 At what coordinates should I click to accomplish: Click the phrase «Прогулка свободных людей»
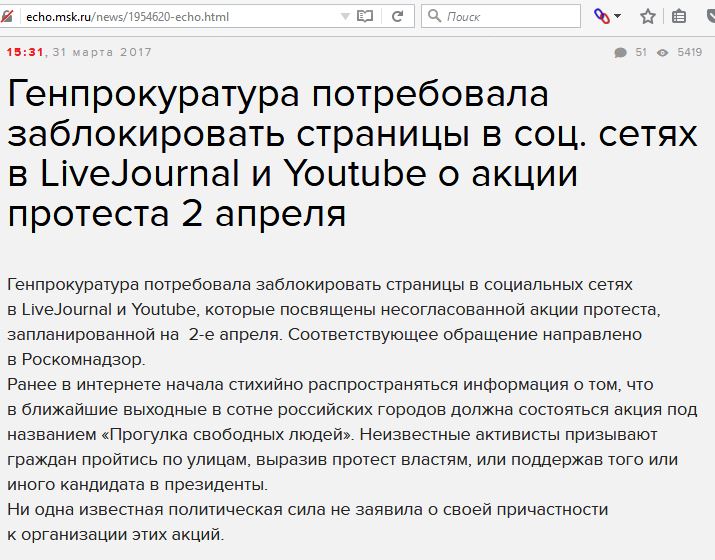pyautogui.click(x=226, y=435)
